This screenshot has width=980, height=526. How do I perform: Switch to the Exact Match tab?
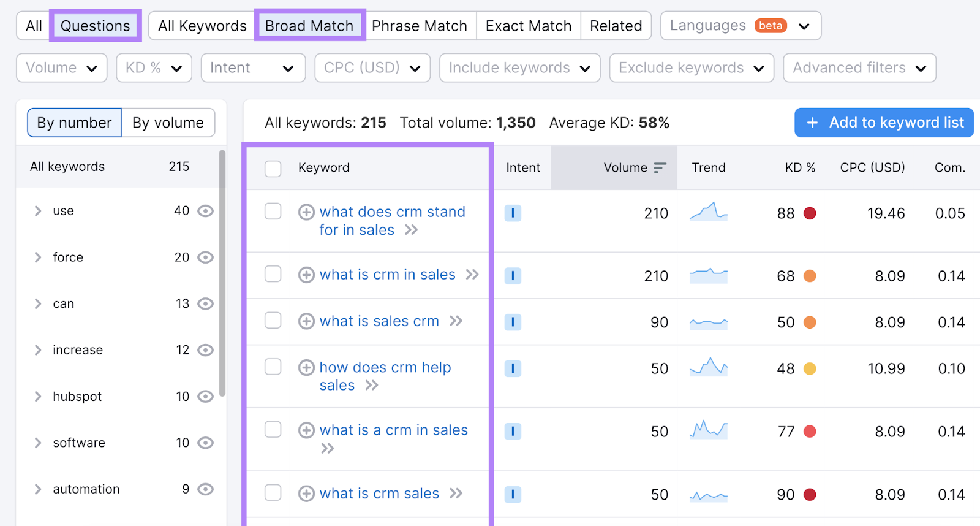click(x=528, y=25)
